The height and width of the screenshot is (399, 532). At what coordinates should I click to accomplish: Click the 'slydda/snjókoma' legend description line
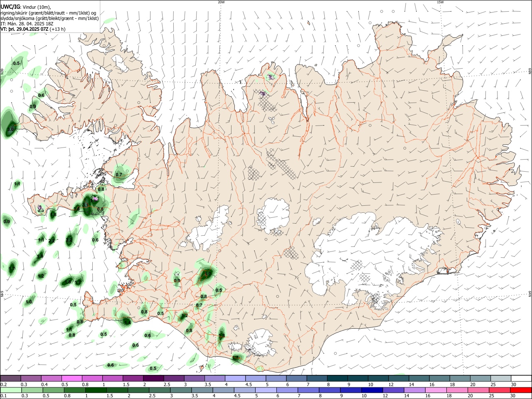coord(49,18)
